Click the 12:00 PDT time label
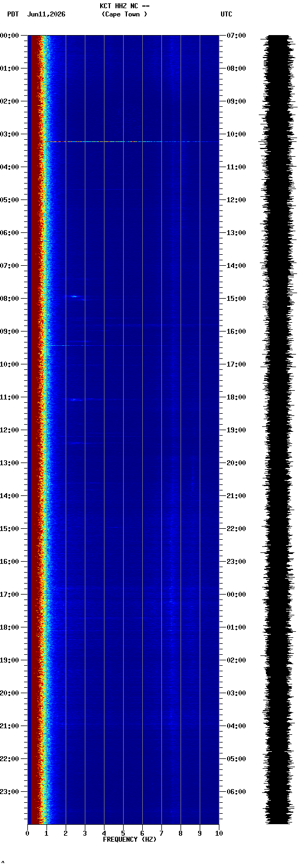Image resolution: width=302 pixels, height=868 pixels. [9, 430]
